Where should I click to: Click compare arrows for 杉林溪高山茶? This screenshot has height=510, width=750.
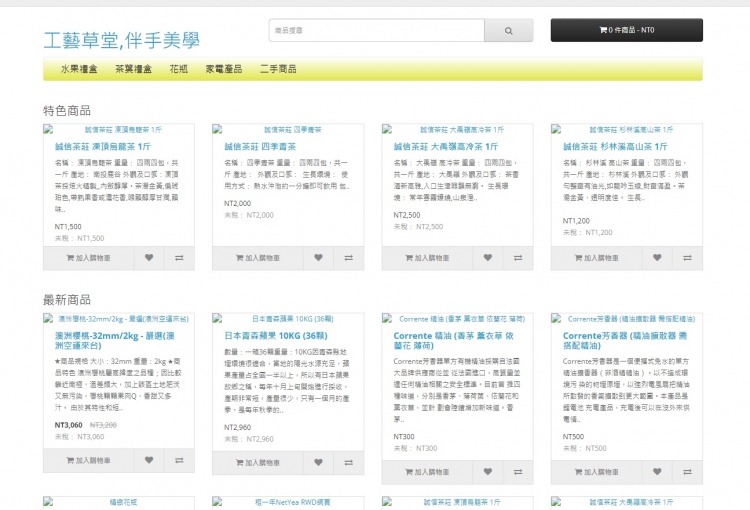[687, 257]
